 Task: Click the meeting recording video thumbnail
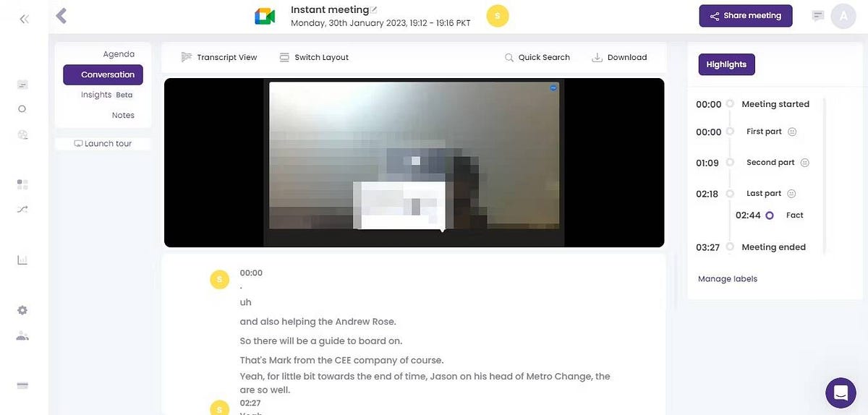pyautogui.click(x=414, y=163)
